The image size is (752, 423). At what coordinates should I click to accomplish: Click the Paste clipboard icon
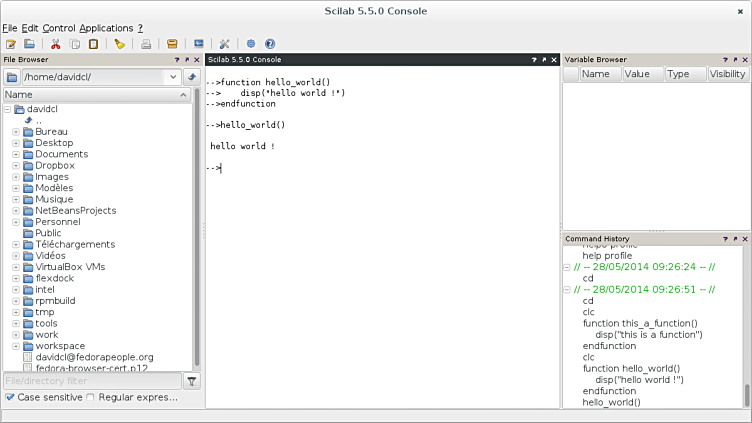click(93, 44)
